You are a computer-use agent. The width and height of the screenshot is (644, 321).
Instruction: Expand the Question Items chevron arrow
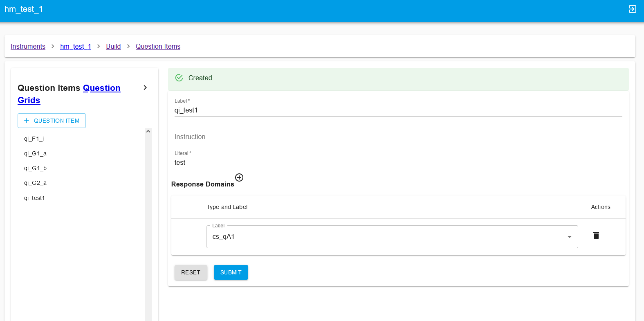click(x=145, y=88)
